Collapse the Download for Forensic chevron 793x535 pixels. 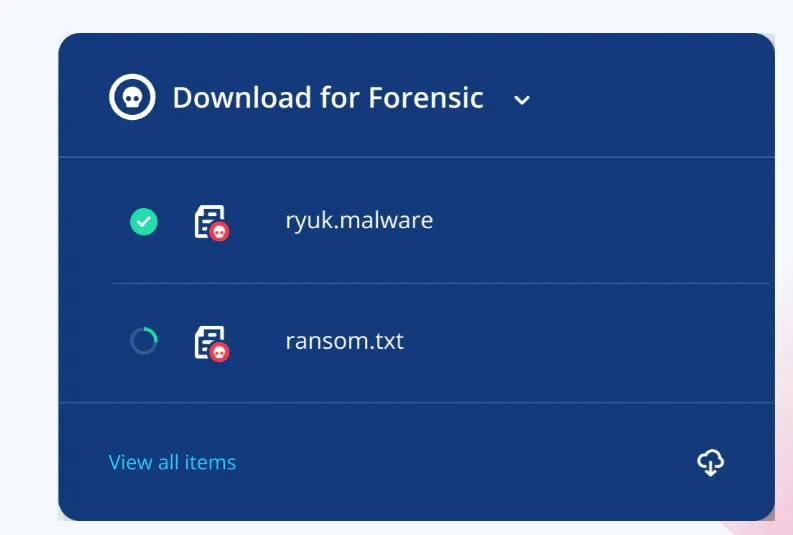click(521, 100)
